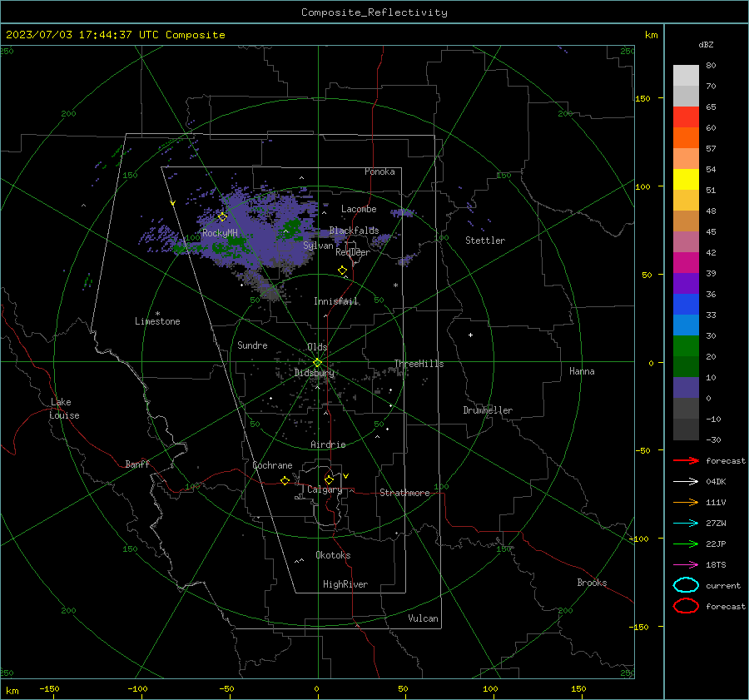Click the slate-purple 0-10 dBZ swatch
This screenshot has width=749, height=700.
click(686, 388)
